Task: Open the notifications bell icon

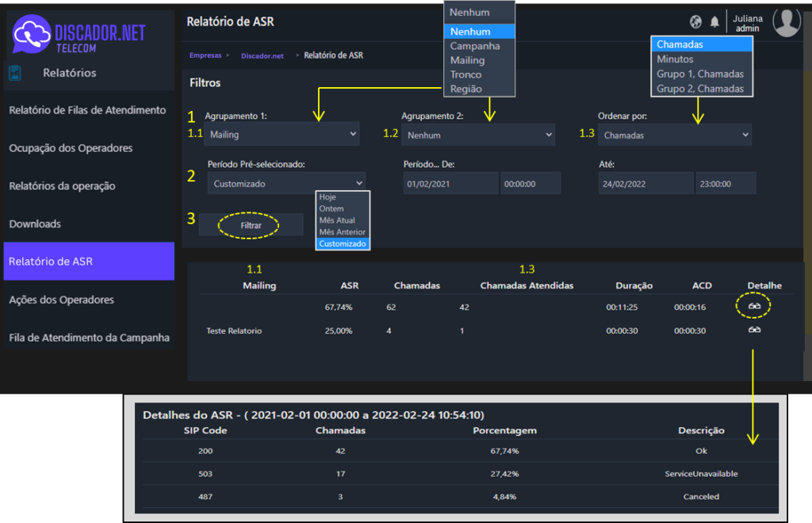Action: coord(714,21)
